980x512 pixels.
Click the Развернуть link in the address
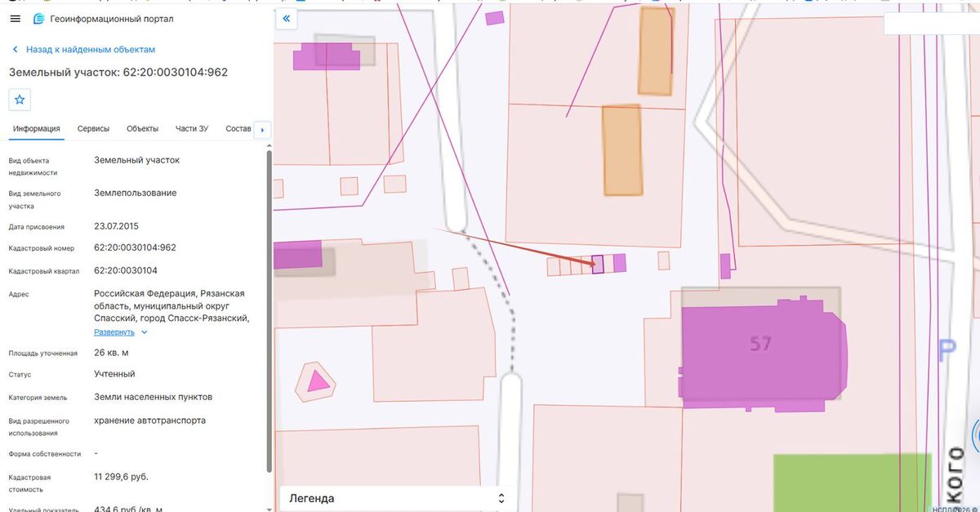[114, 332]
